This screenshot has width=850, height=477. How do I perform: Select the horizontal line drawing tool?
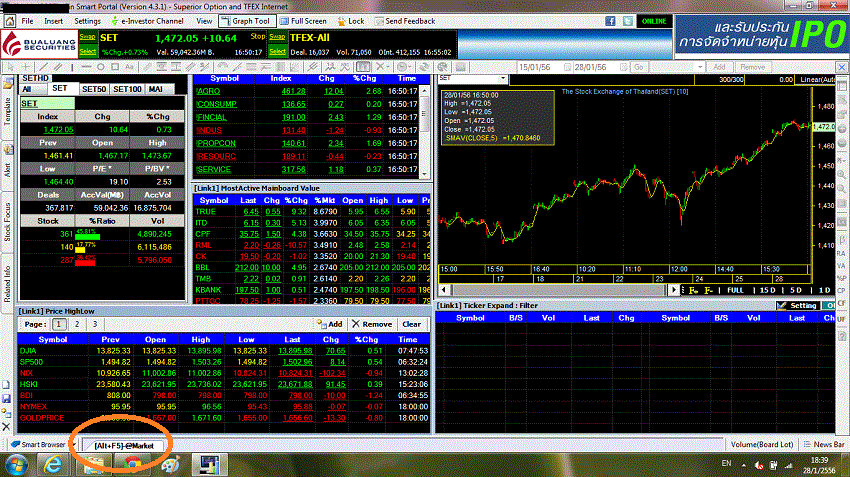coord(86,67)
